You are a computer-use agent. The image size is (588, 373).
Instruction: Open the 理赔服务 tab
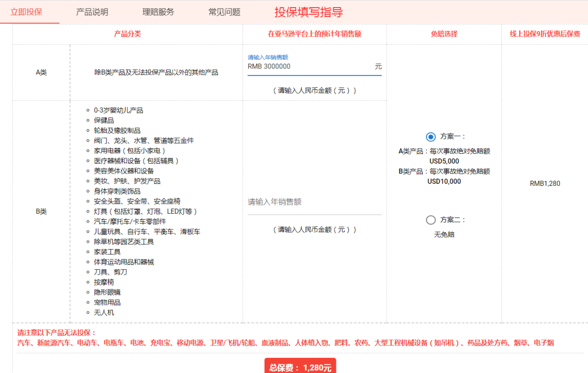pos(158,12)
